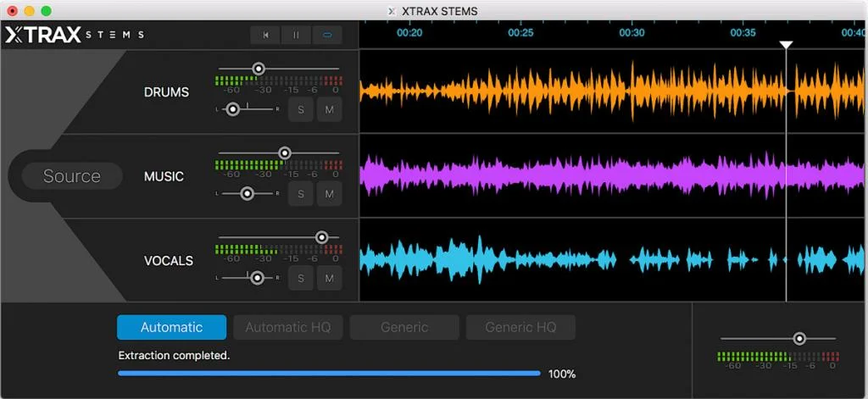
Task: Click the 100% progress value
Action: [x=562, y=374]
